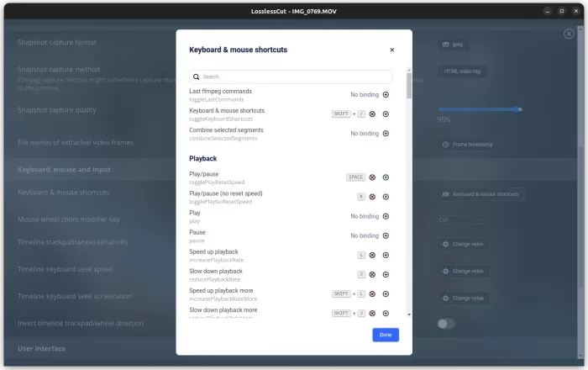
Task: Add another binding for Play/pause (no reset speed)
Action: [x=386, y=197]
